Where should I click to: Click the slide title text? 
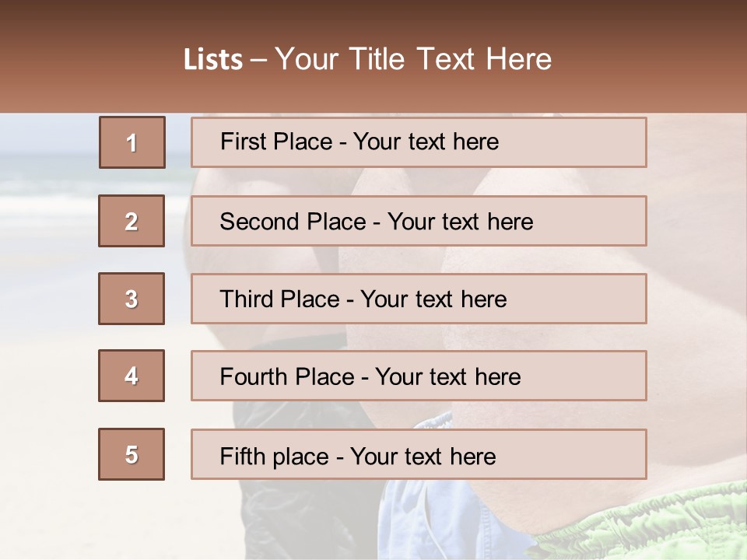coord(368,59)
